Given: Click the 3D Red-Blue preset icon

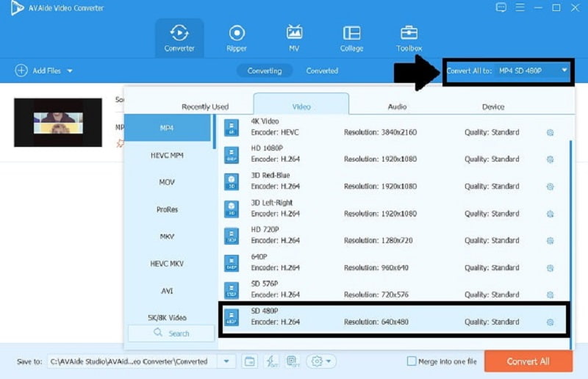Looking at the screenshot, I should point(232,181).
